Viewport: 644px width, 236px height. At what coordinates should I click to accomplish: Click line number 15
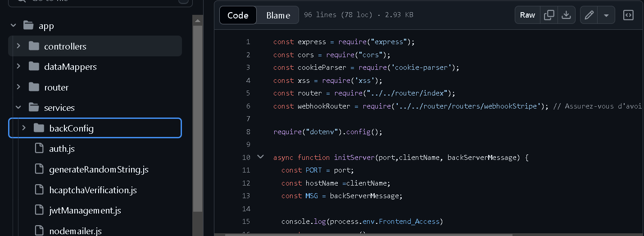click(246, 222)
